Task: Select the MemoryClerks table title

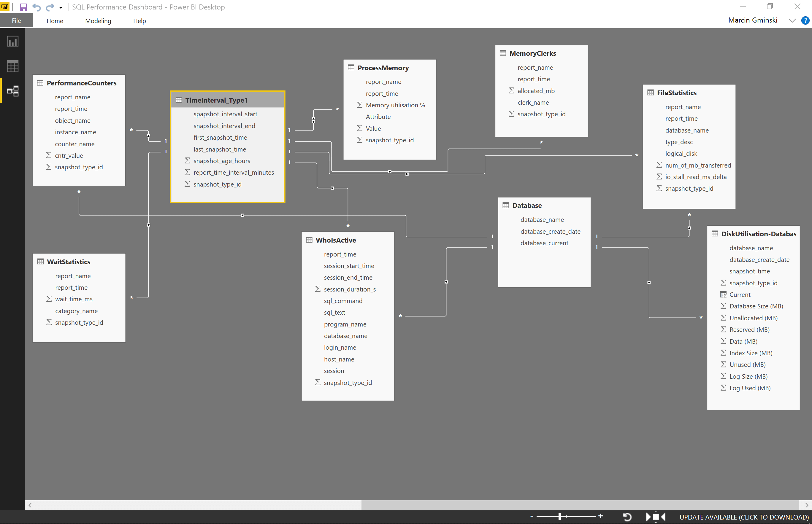Action: (532, 53)
